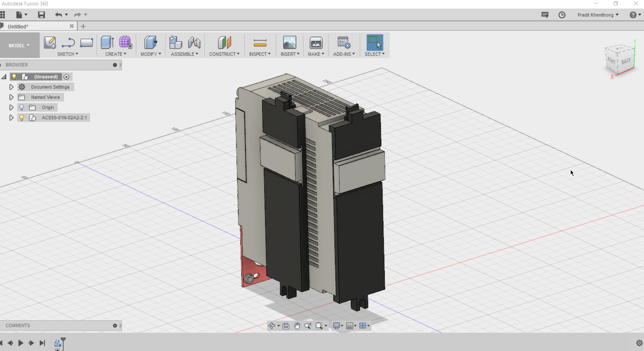The height and width of the screenshot is (351, 644).
Task: Expand the Document Settings tree item
Action: click(x=11, y=87)
